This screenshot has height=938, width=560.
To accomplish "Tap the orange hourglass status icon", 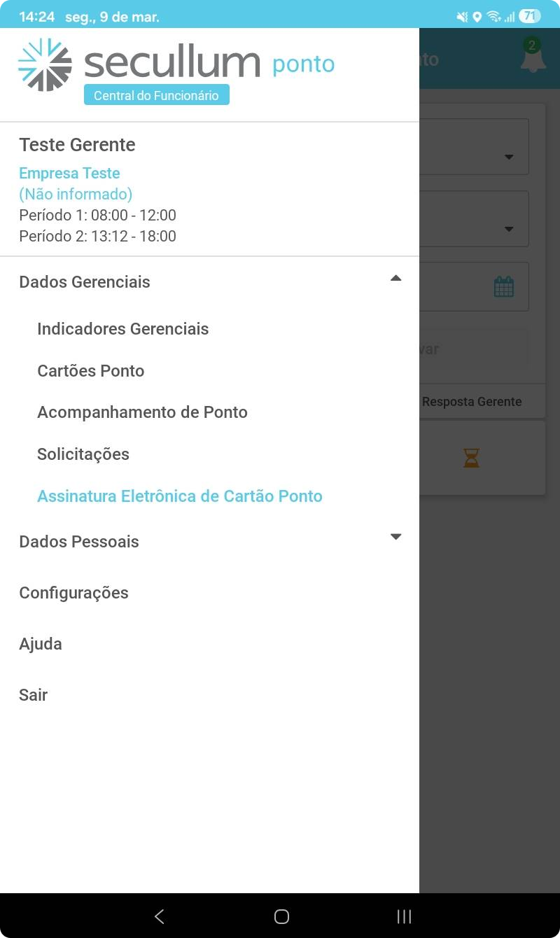I will click(471, 458).
